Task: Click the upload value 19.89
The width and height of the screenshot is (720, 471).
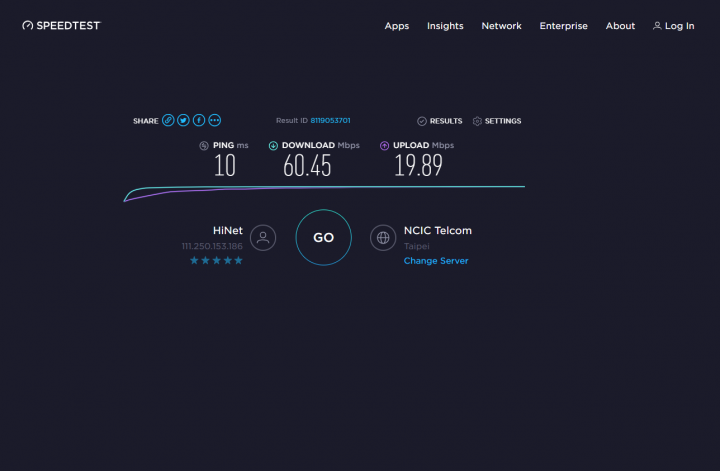Action: pyautogui.click(x=418, y=166)
